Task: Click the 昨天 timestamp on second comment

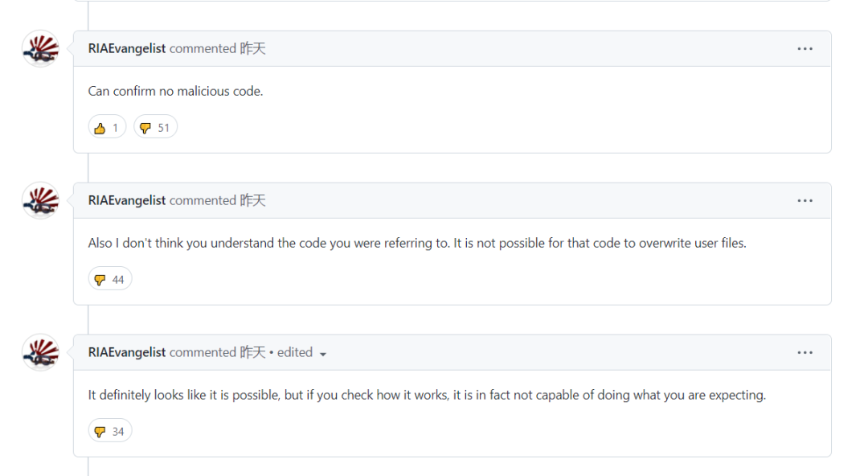Action: pos(252,200)
